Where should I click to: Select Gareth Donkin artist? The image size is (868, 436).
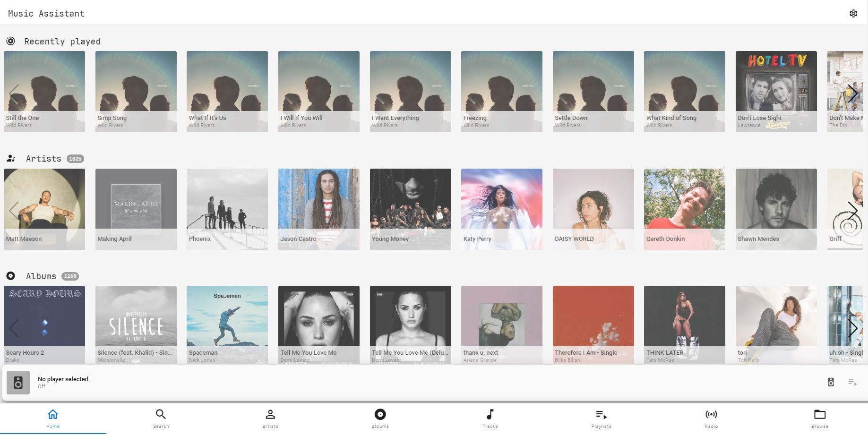point(685,209)
